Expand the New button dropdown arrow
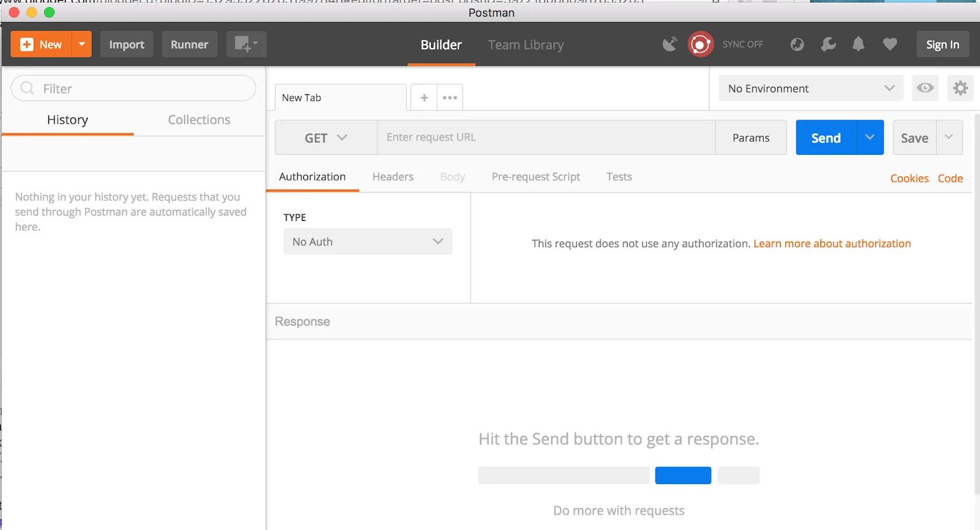The height and width of the screenshot is (530, 980). click(x=82, y=44)
